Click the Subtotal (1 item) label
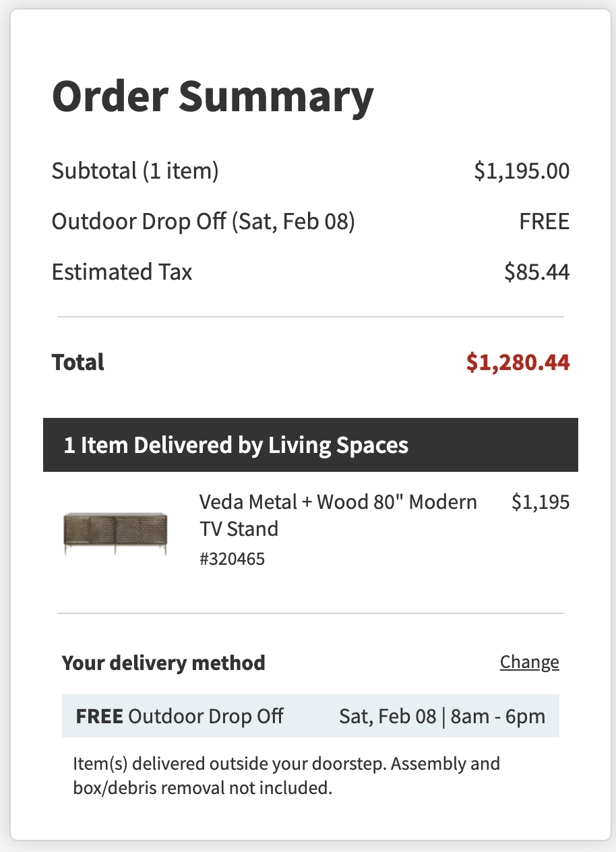 click(135, 171)
